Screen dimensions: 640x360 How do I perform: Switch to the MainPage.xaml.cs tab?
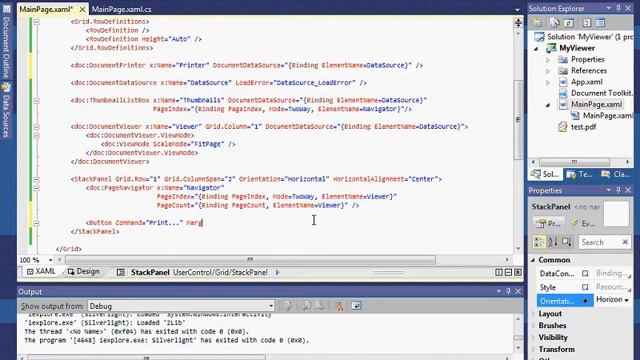pyautogui.click(x=121, y=9)
